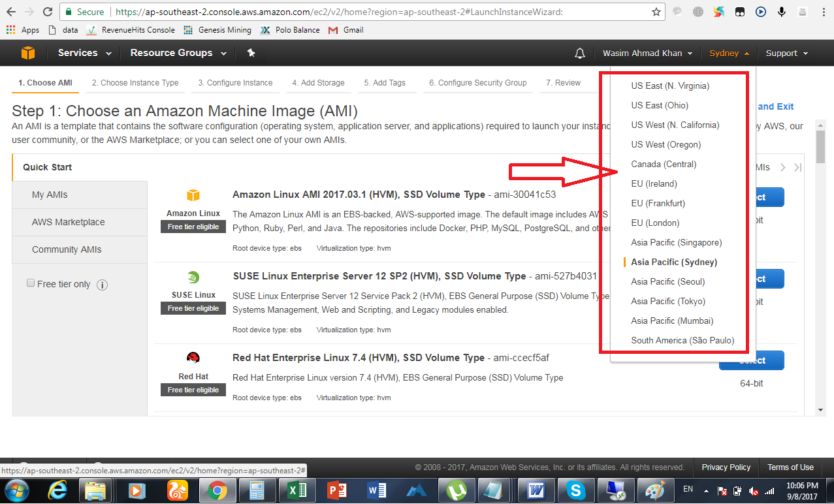
Task: Switch to Chrome in the taskbar
Action: [x=217, y=490]
